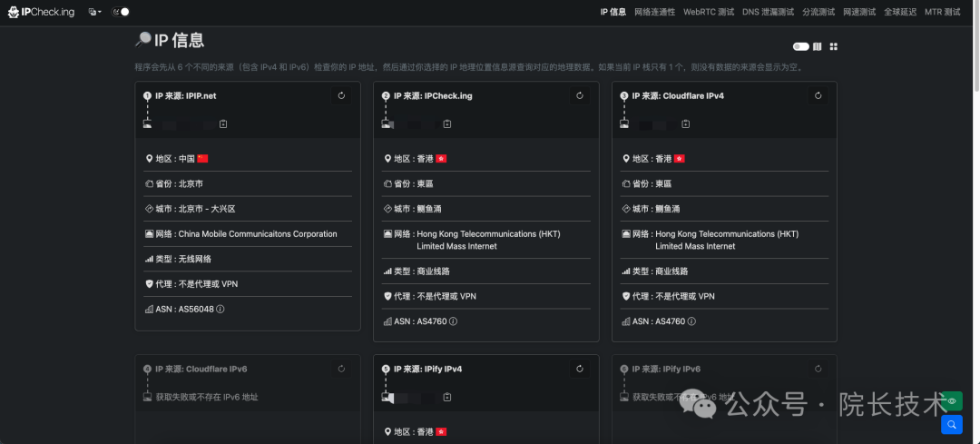Click 'ASN : AS4760' in IPCheck.ing card
This screenshot has height=444, width=980.
click(420, 321)
